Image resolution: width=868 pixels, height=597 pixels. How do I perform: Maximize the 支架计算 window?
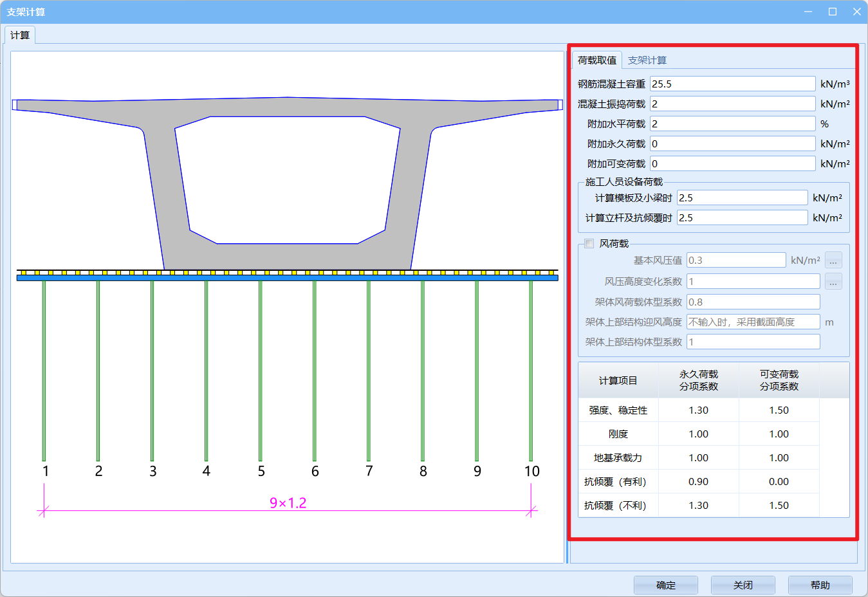[832, 12]
